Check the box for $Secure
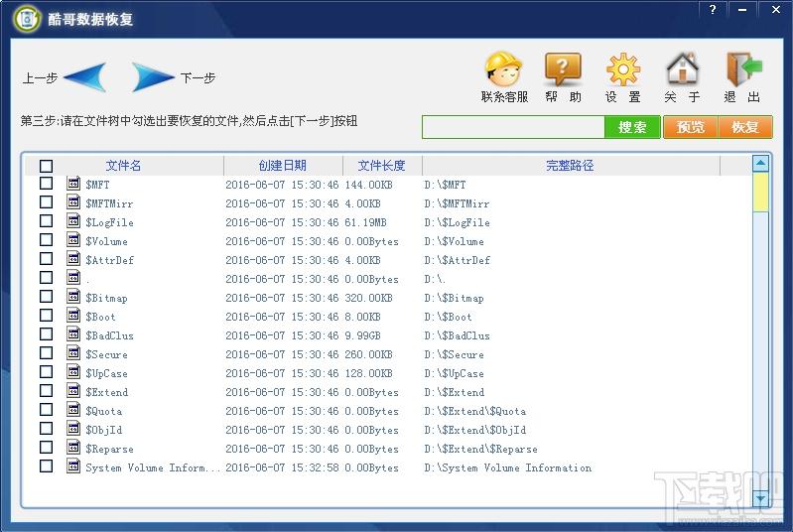 (x=46, y=352)
